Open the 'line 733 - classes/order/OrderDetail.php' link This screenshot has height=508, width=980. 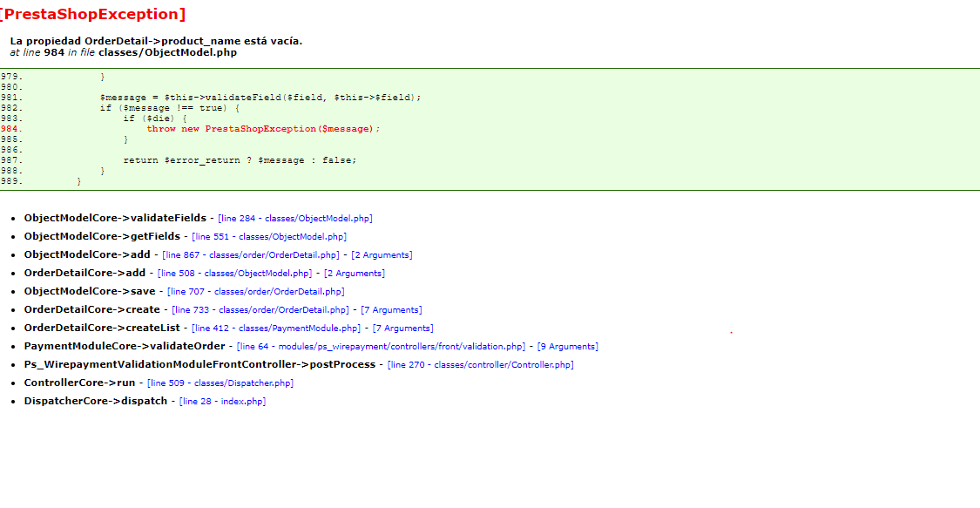(260, 310)
